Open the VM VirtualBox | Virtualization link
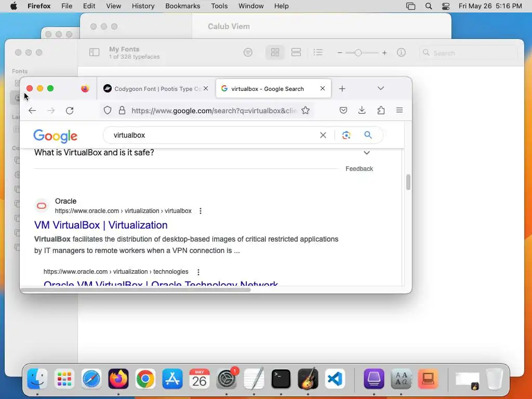 pyautogui.click(x=101, y=225)
